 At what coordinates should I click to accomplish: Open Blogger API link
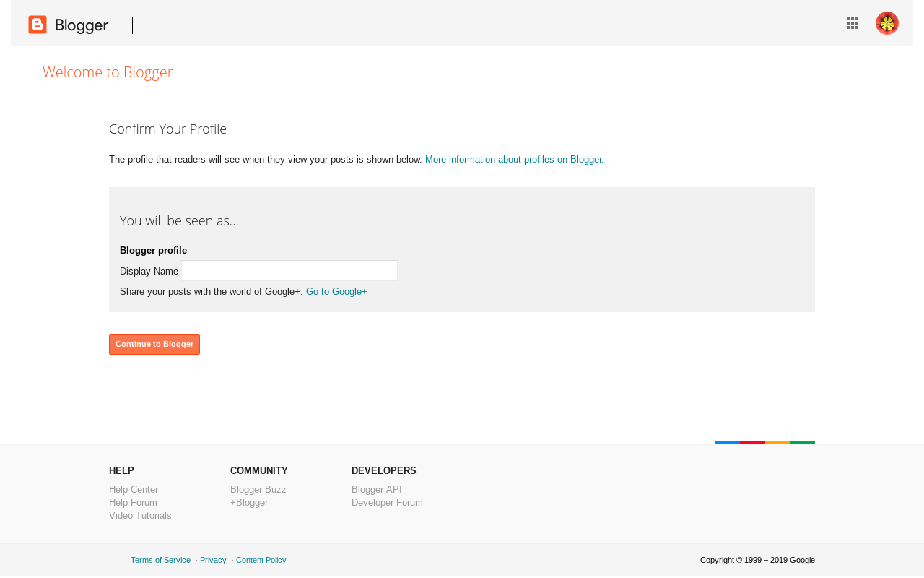coord(377,490)
